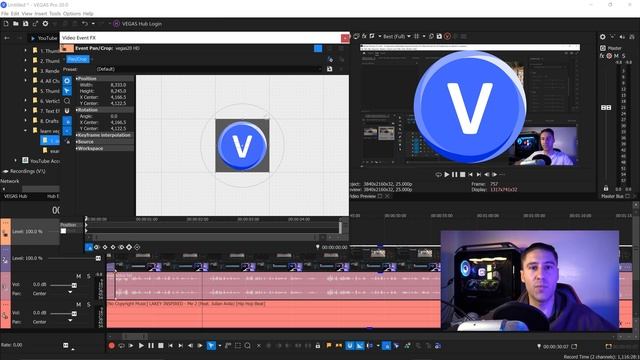Open Master FX in the Master bus panel
Viewport: 640px width, 360px height.
[602, 56]
